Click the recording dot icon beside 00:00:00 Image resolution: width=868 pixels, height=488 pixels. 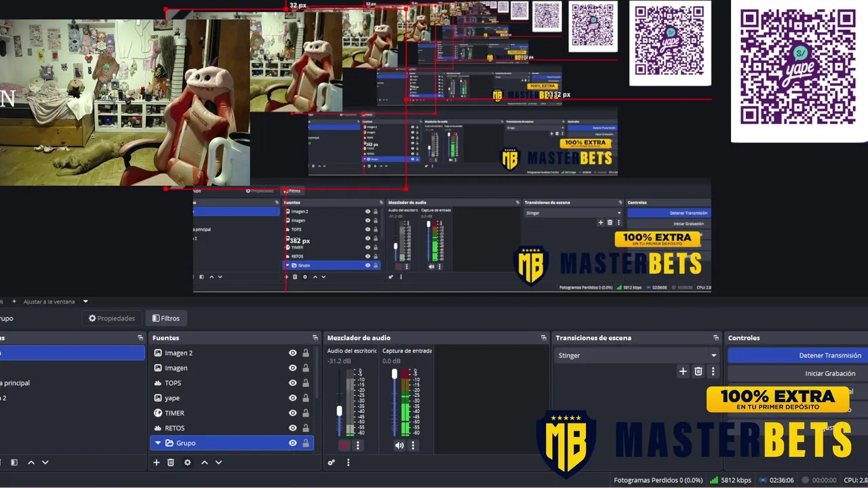point(805,480)
